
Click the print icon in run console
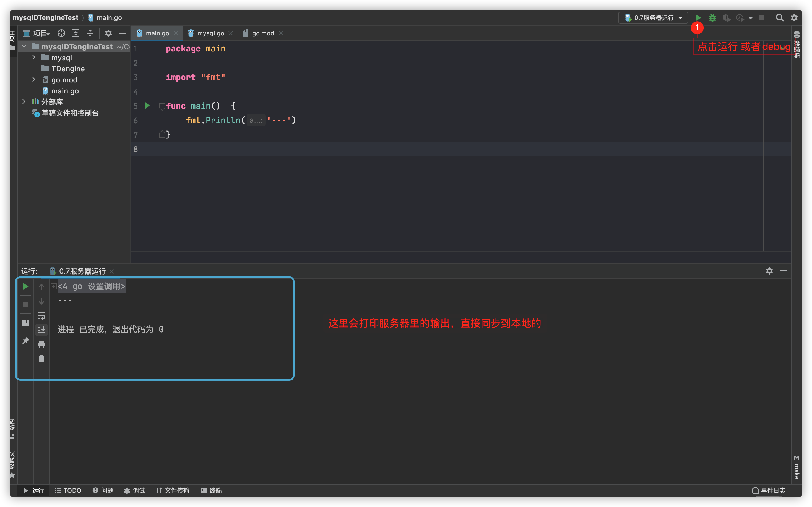pyautogui.click(x=41, y=345)
